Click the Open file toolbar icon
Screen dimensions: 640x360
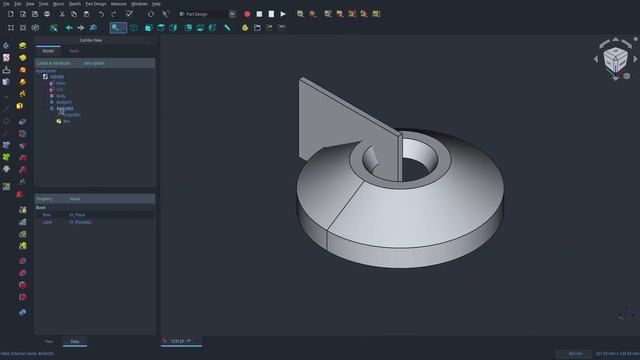23,14
